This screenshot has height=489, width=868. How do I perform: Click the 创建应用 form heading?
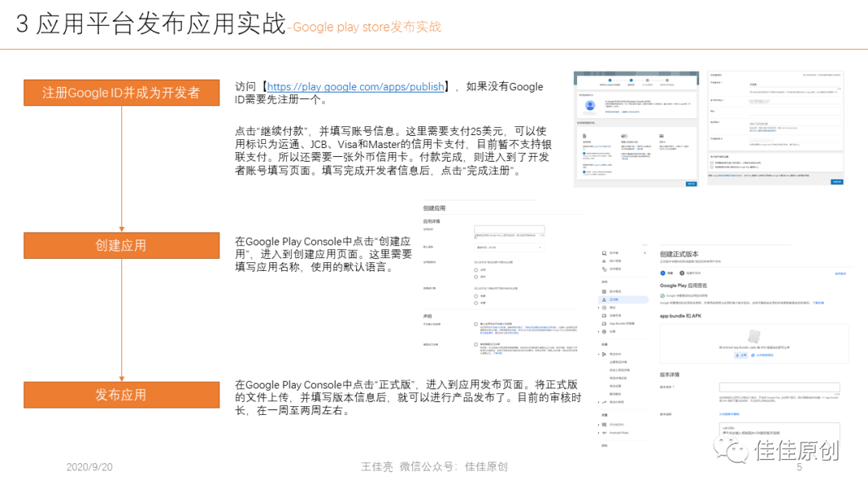tap(435, 208)
